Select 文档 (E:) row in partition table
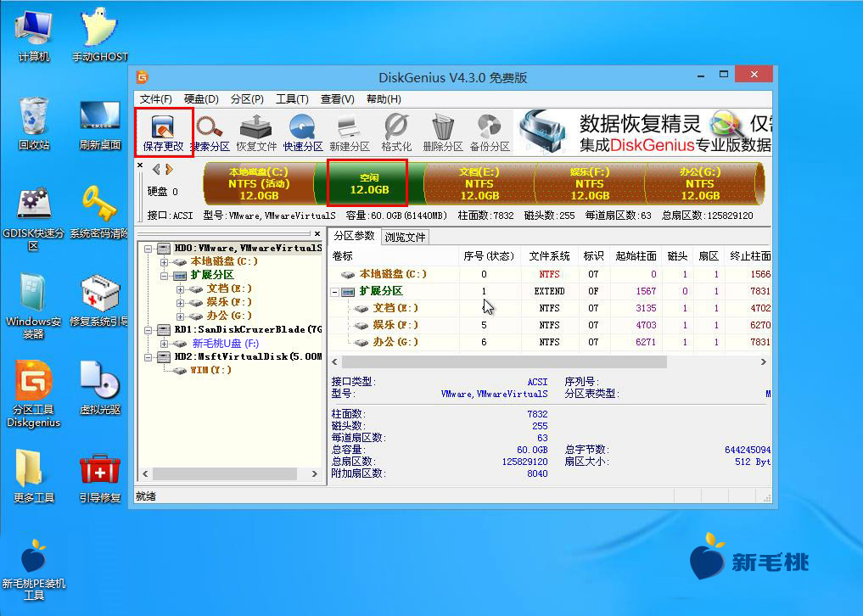Image resolution: width=863 pixels, height=616 pixels. (x=551, y=308)
